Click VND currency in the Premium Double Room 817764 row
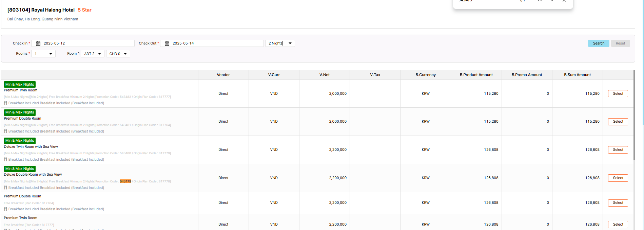The height and width of the screenshot is (230, 644). tap(274, 203)
